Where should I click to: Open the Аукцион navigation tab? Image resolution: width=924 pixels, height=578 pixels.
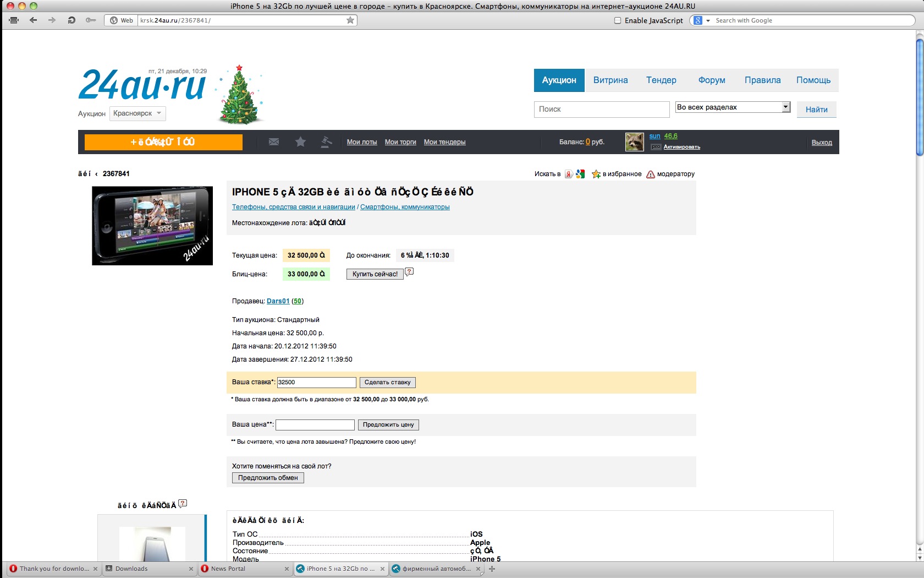click(x=559, y=80)
